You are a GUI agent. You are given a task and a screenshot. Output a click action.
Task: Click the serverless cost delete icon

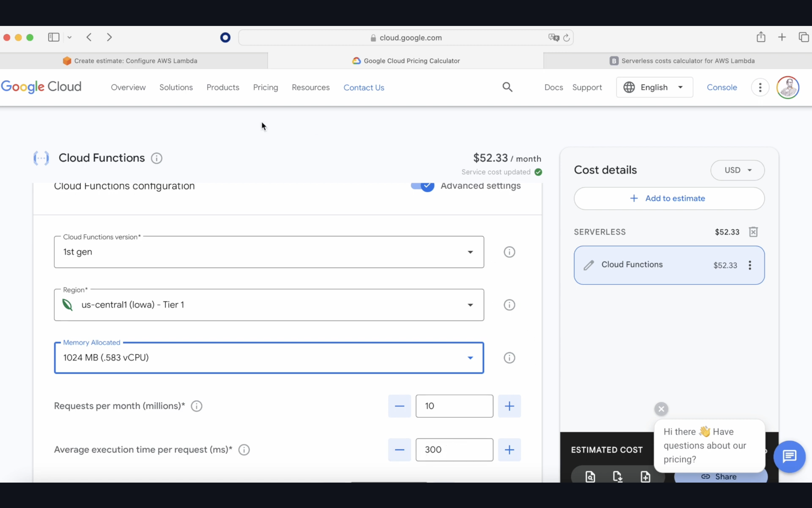[753, 231]
